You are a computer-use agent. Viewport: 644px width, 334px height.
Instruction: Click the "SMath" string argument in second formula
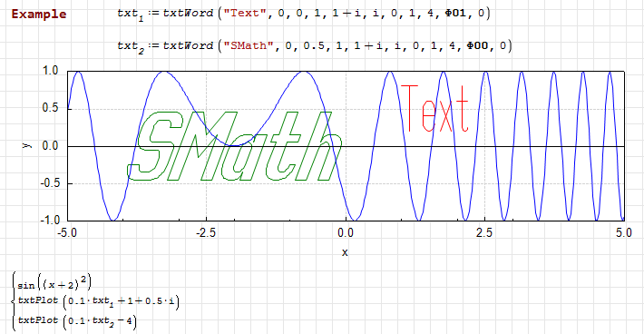coord(248,45)
